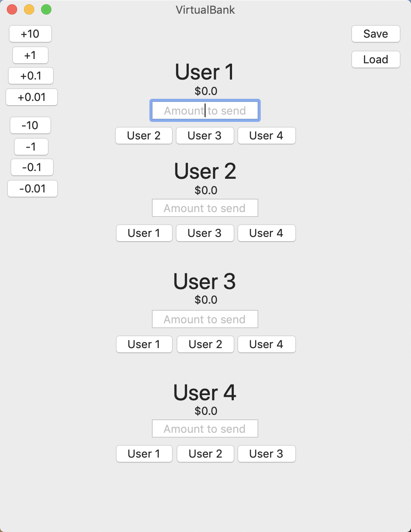Send from User 1 to User 4

pos(266,136)
